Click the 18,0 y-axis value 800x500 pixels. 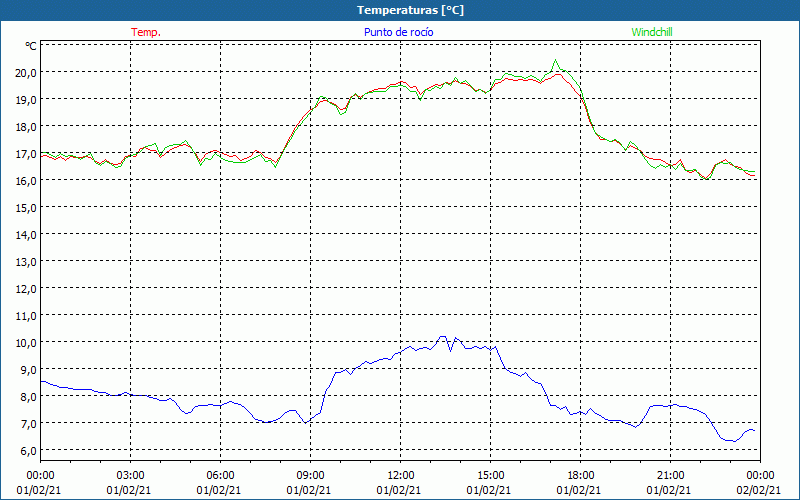click(26, 127)
